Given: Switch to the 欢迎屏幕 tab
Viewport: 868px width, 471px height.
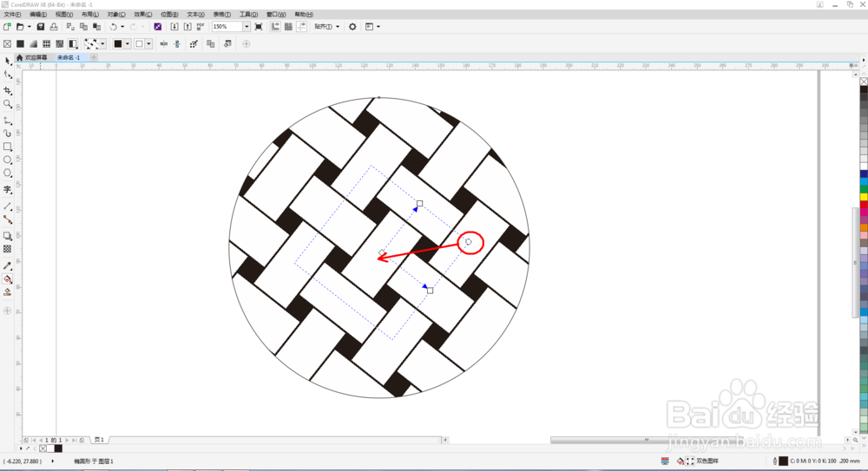Looking at the screenshot, I should tap(36, 57).
